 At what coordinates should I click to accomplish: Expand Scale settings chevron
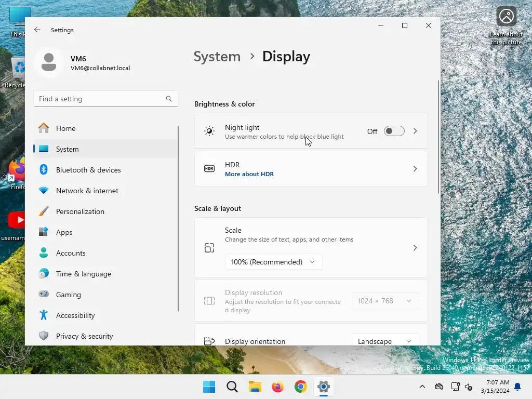tap(415, 248)
